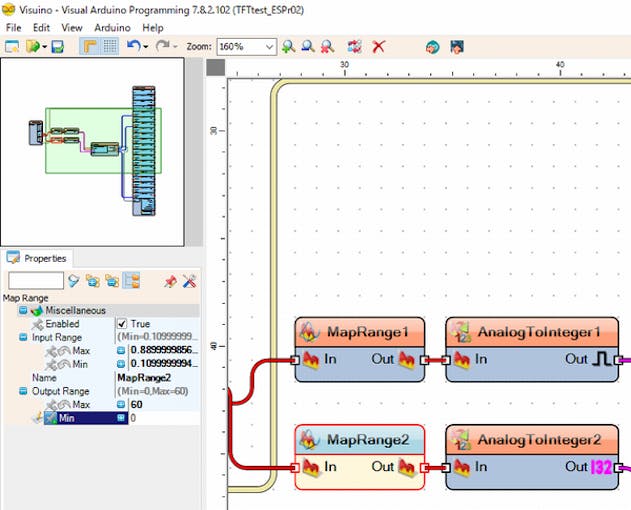The height and width of the screenshot is (510, 631).
Task: Click the red and blue arrows toolbar icon
Action: 355,47
